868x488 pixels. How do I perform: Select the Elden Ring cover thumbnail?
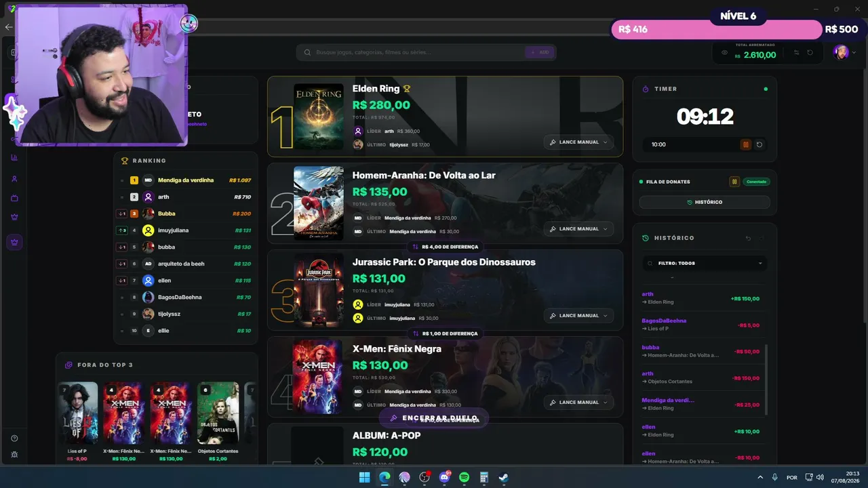[318, 117]
